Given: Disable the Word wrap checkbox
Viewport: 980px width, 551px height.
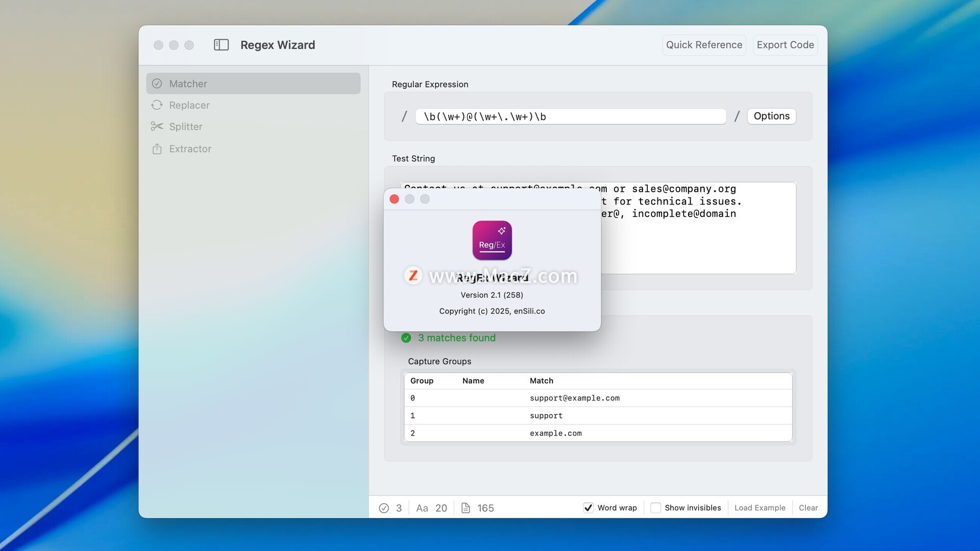Looking at the screenshot, I should click(x=588, y=508).
